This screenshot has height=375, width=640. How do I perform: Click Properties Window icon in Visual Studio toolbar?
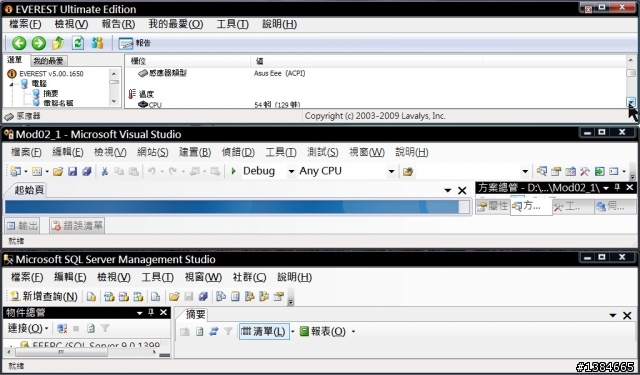click(x=556, y=171)
